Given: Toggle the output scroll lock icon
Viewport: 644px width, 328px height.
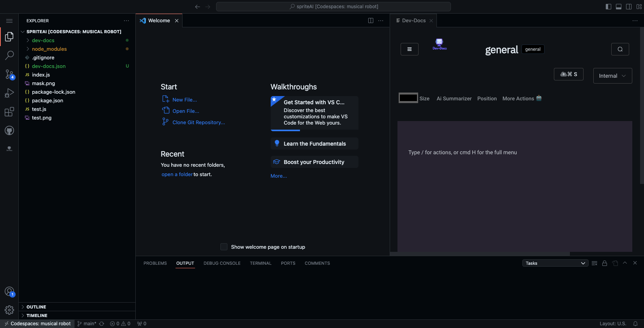Looking at the screenshot, I should (605, 263).
